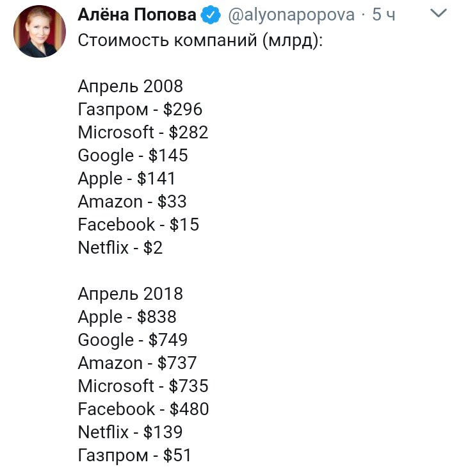Click the "Апрель 2008" line

pos(130,86)
